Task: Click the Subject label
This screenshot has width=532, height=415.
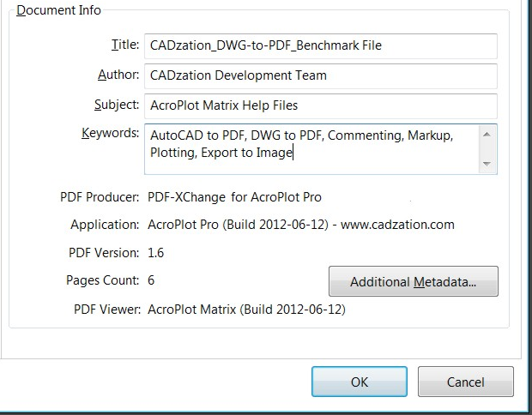Action: [117, 105]
